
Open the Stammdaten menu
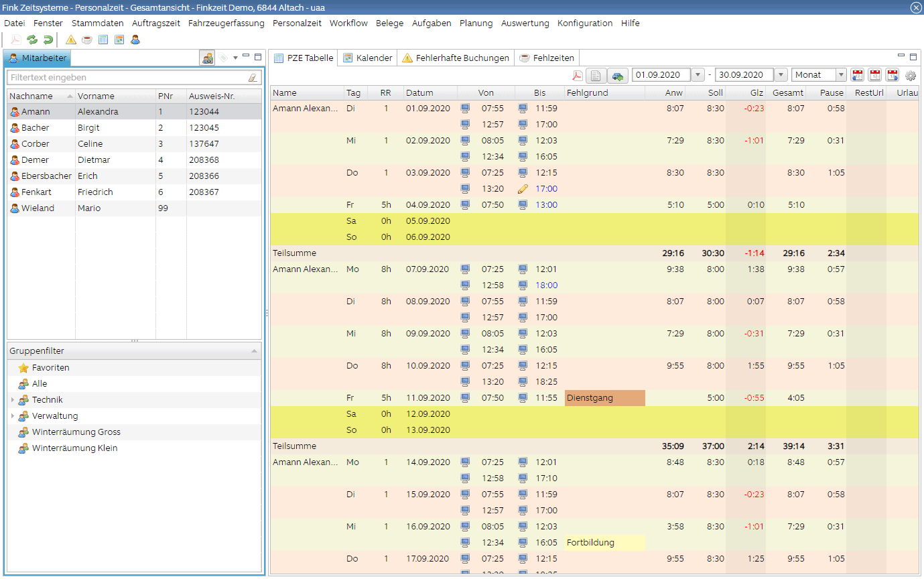click(98, 23)
